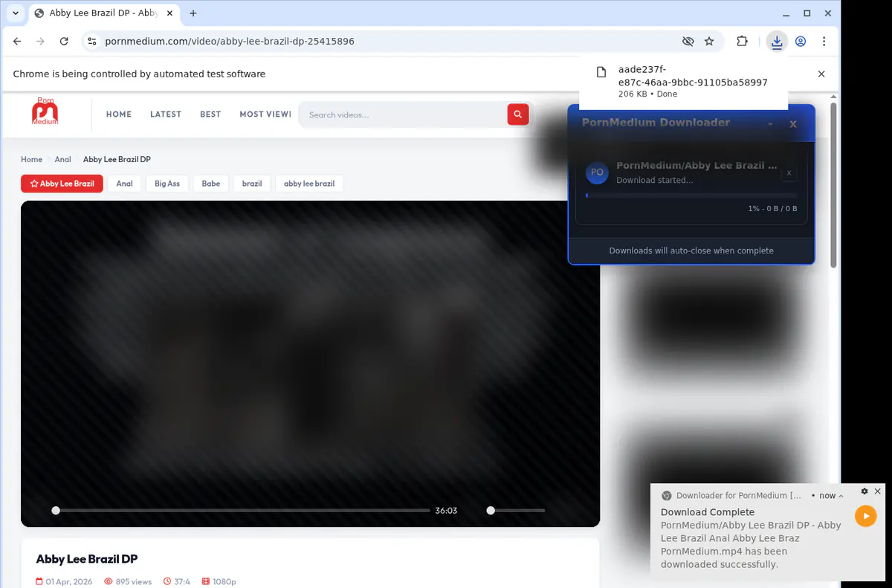The image size is (892, 588).
Task: Click the page vertical scrollbar
Action: (x=834, y=186)
